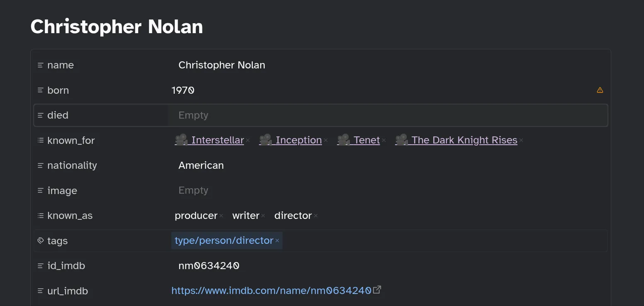The image size is (644, 306).
Task: Remove Tenet using its × button
Action: coord(384,140)
